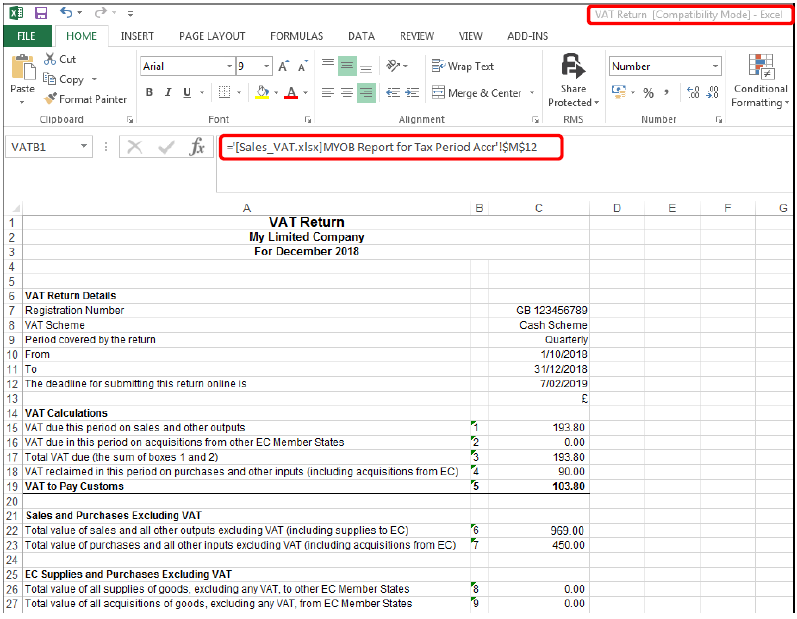
Task: Switch to the PAGE LAYOUT tab
Action: 212,36
